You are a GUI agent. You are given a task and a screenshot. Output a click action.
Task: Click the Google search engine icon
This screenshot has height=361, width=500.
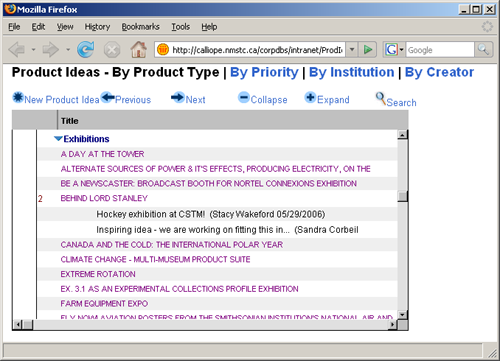pyautogui.click(x=391, y=50)
